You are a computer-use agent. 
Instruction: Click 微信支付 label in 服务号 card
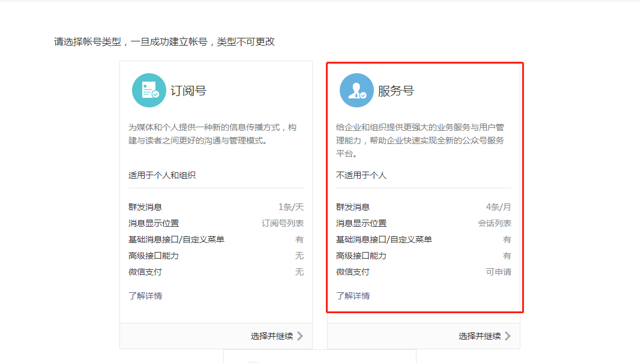coord(353,272)
